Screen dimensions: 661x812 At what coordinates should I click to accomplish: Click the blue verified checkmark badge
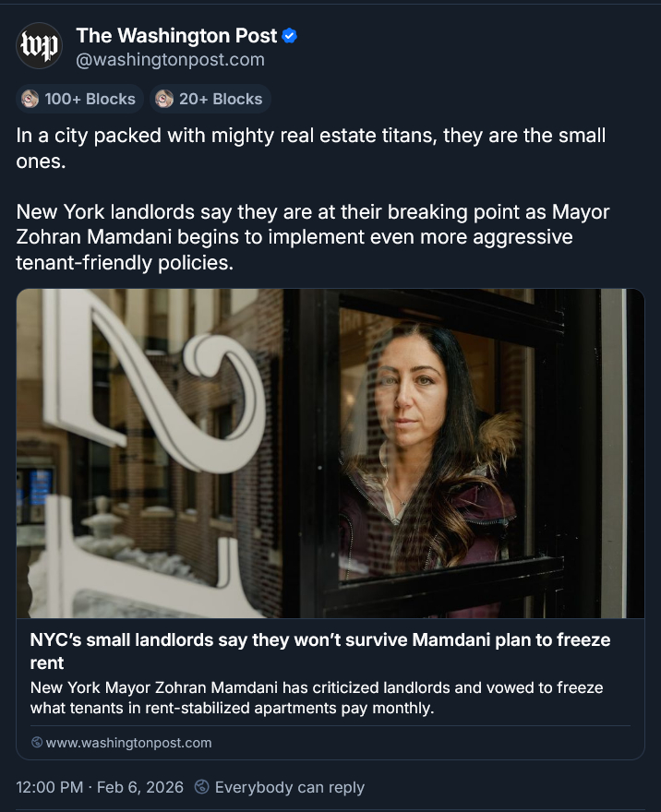290,36
